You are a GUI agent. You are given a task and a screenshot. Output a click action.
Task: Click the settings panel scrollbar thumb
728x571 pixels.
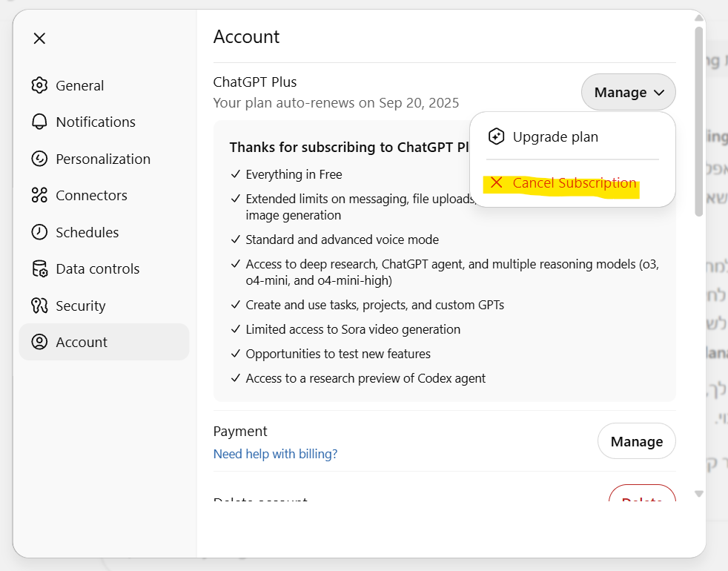[698, 122]
